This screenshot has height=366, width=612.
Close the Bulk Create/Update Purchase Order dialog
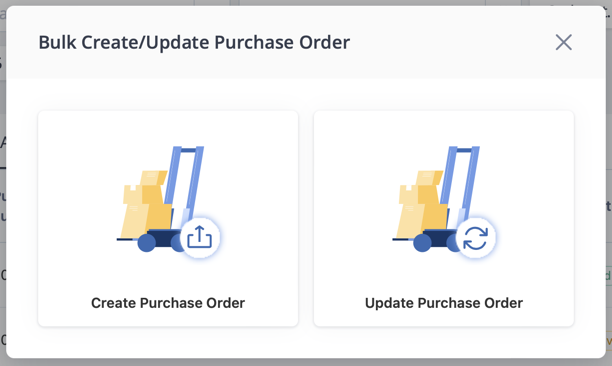tap(564, 42)
